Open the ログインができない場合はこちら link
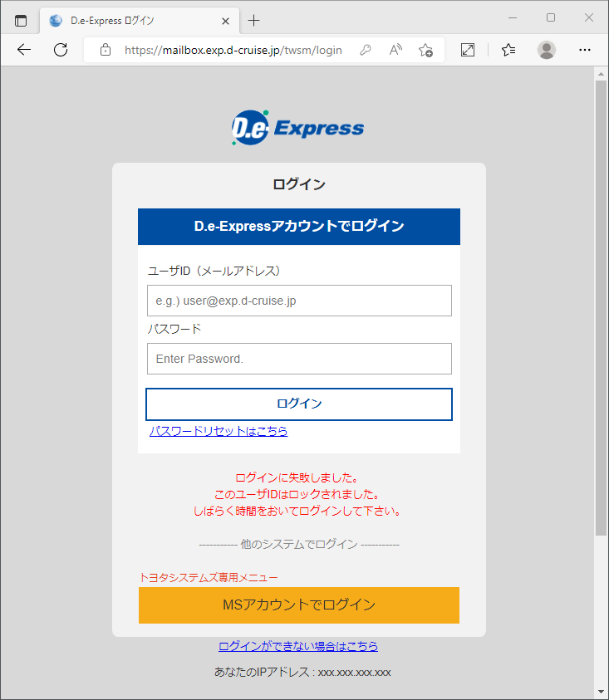This screenshot has height=700, width=609. tap(298, 646)
